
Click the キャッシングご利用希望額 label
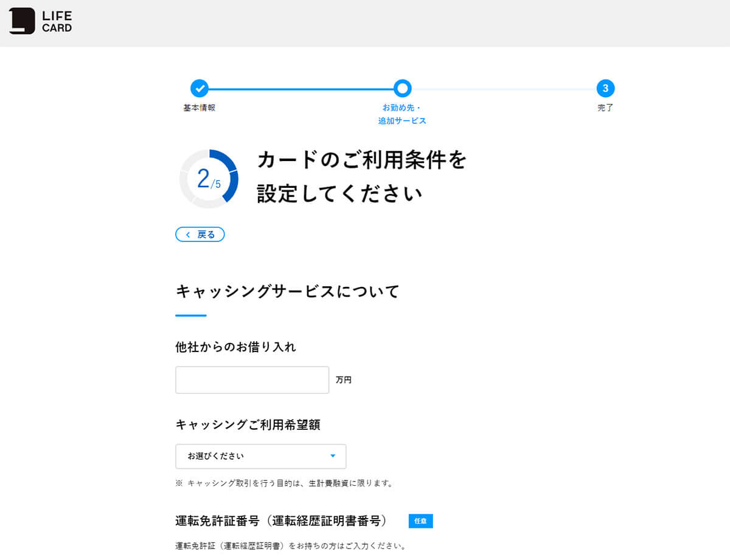tap(248, 425)
